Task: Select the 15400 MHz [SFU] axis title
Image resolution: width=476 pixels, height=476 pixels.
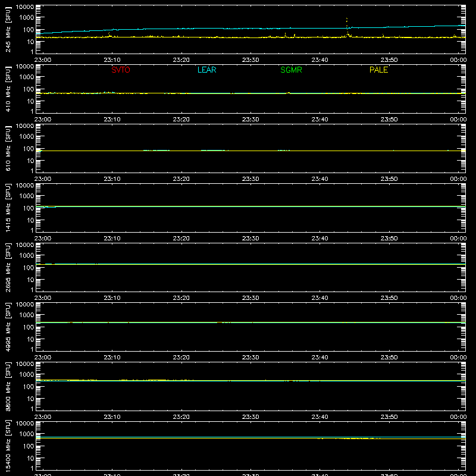Action: [8, 446]
